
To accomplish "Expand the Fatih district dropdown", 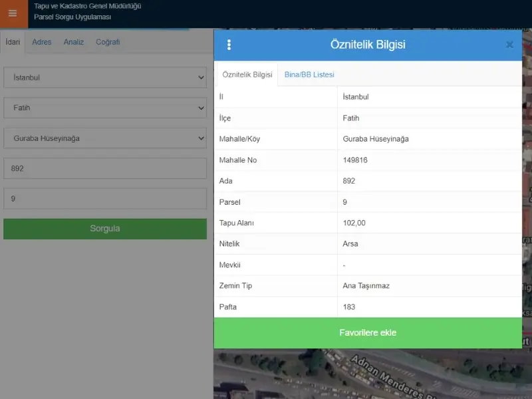I will click(105, 108).
